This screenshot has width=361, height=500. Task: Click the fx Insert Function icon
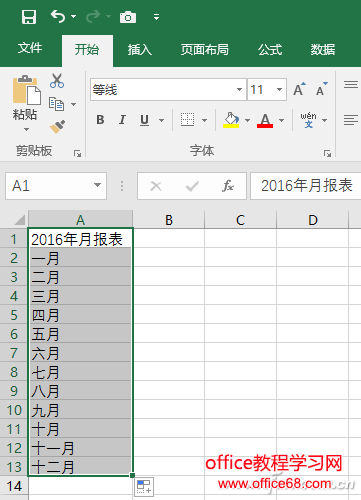pos(228,186)
